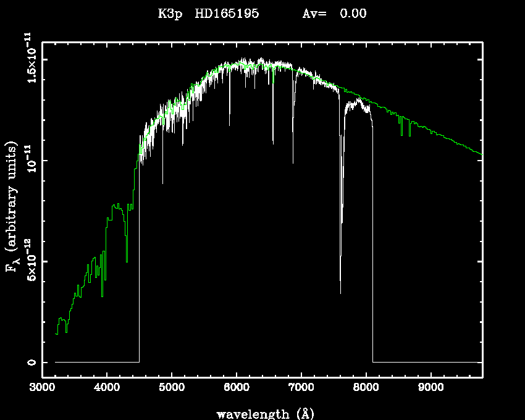This screenshot has width=525, height=420.
Task: Click the 0 tick label on y-axis
Action: click(x=28, y=363)
